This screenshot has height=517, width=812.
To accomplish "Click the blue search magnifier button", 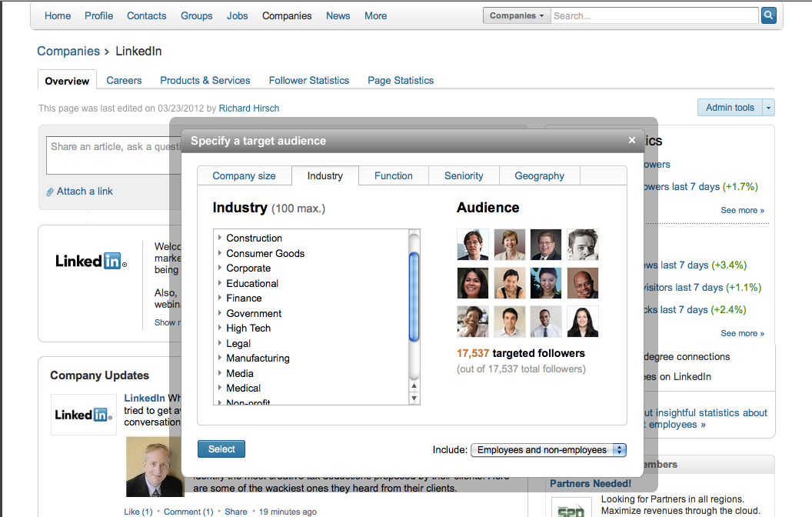I will click(768, 15).
